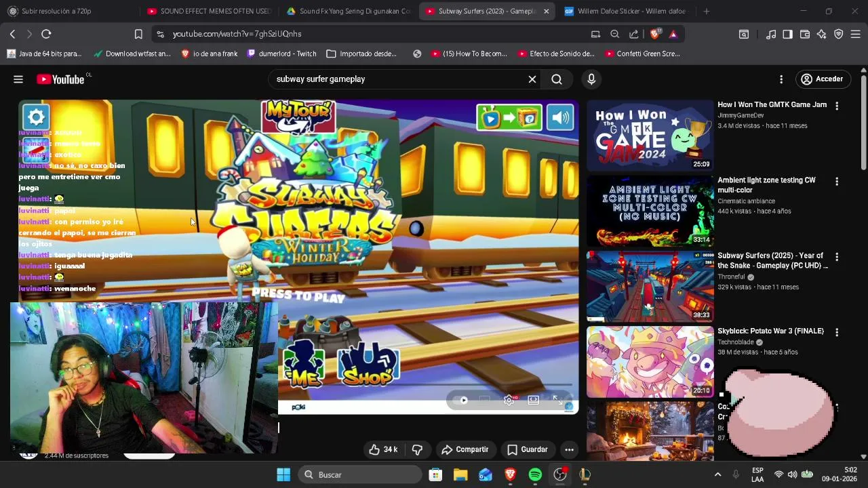The height and width of the screenshot is (488, 868).
Task: Open Brave Rewards triangle icon
Action: coord(673,34)
